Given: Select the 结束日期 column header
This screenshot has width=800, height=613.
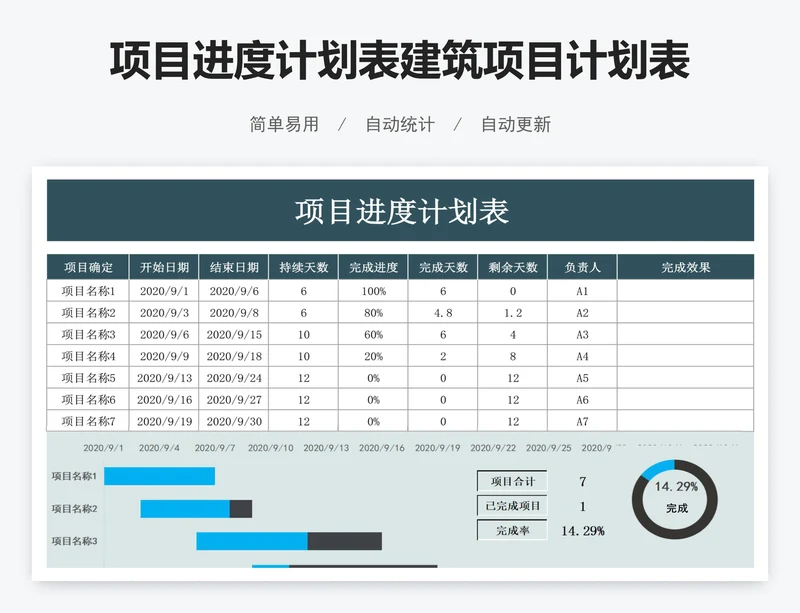Looking at the screenshot, I should [234, 267].
